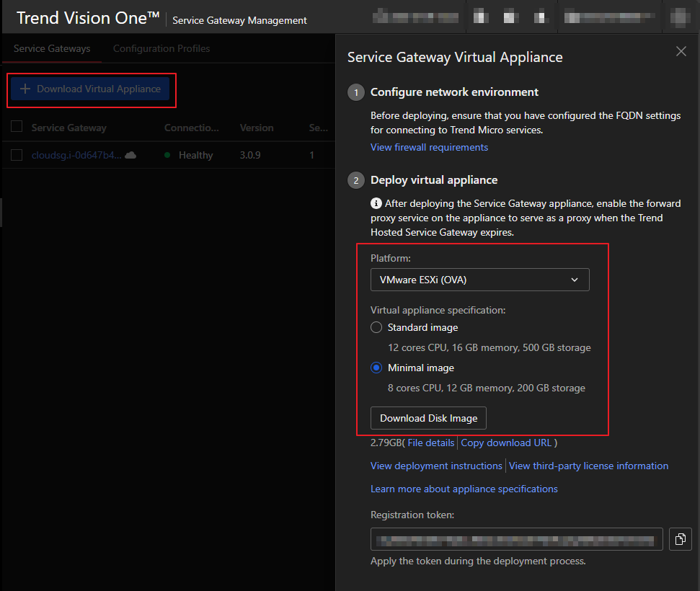Check the cloudsg gateway row checkbox
This screenshot has height=591, width=700.
pyautogui.click(x=17, y=155)
